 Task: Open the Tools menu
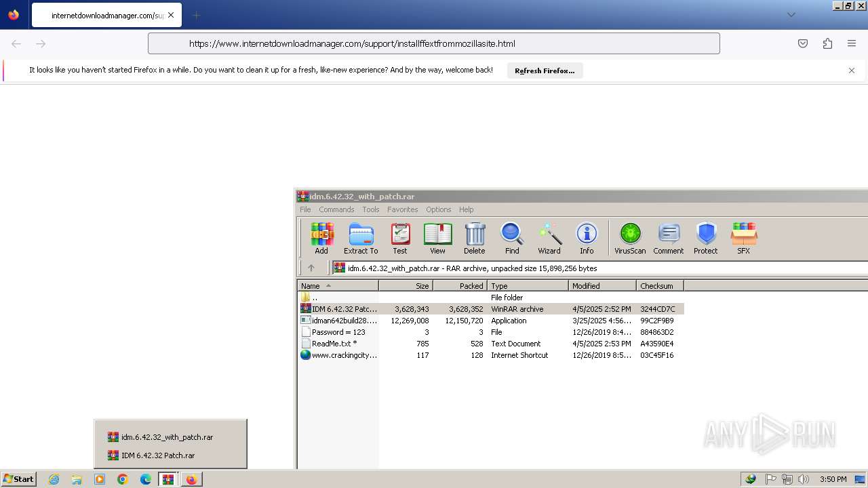pos(370,209)
